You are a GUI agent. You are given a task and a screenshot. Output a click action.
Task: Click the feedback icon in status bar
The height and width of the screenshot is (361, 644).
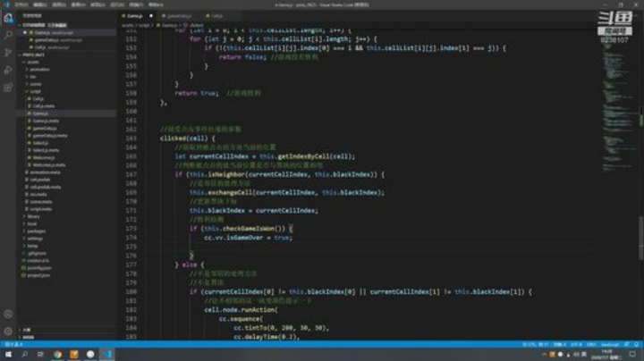tap(627, 345)
